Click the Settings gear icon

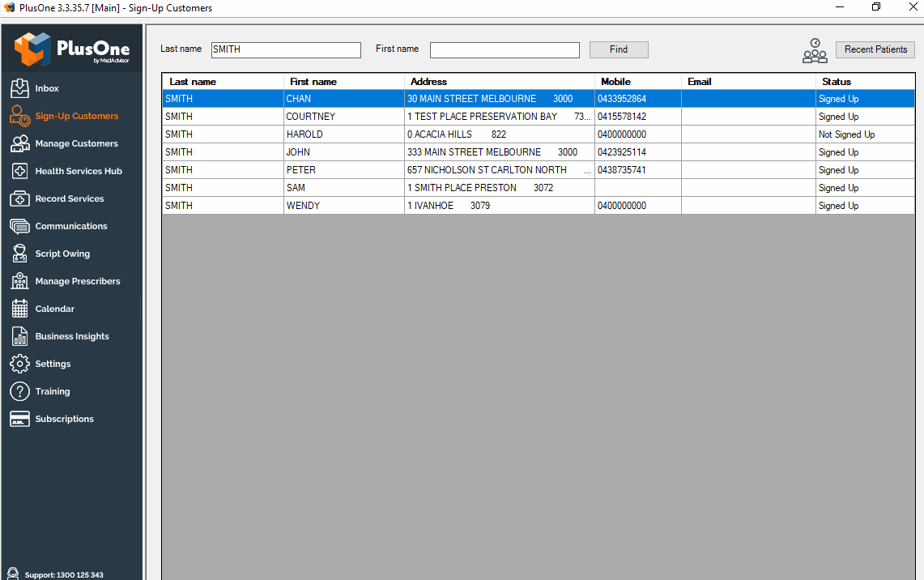pos(19,364)
